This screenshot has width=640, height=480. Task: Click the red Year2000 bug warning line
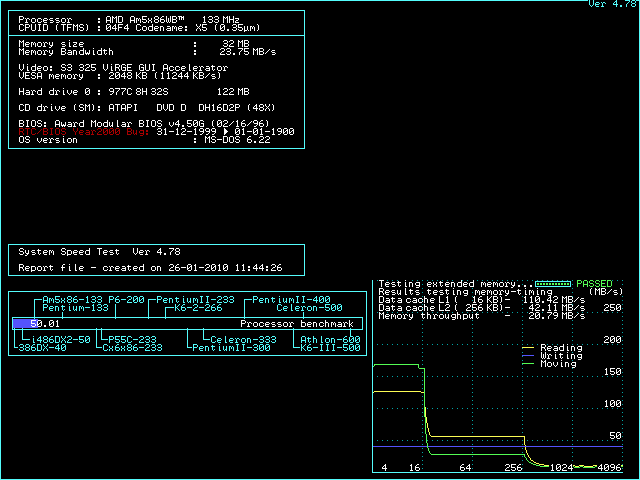[x=155, y=132]
